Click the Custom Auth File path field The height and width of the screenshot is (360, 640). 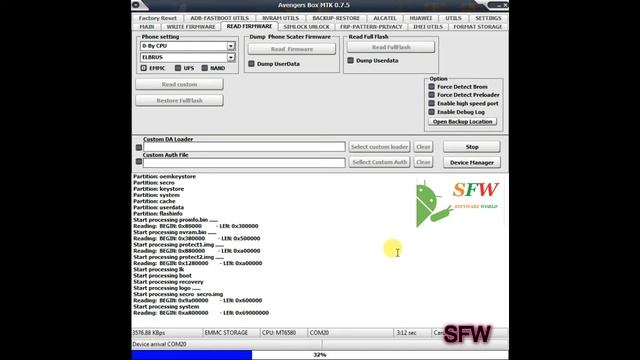point(244,162)
